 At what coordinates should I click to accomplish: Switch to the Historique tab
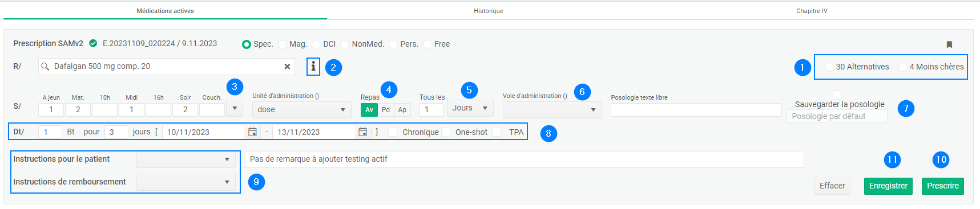[x=489, y=11]
